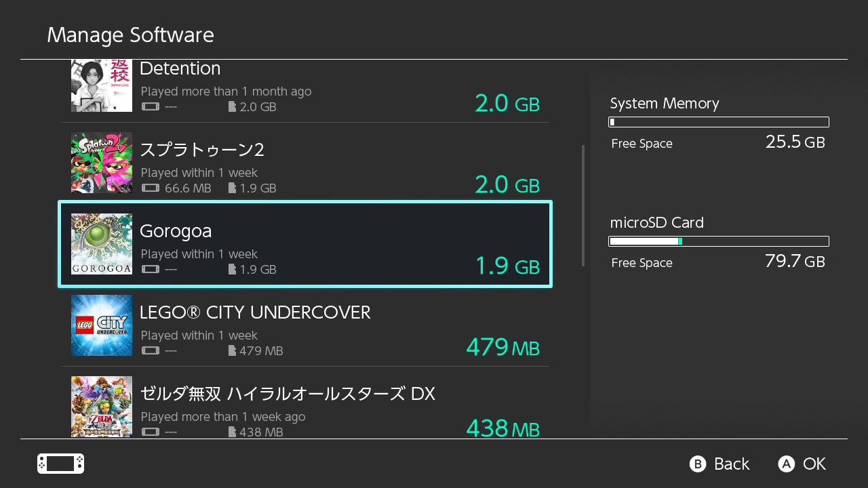Click the Detention list entry
868x488 pixels.
tap(305, 86)
